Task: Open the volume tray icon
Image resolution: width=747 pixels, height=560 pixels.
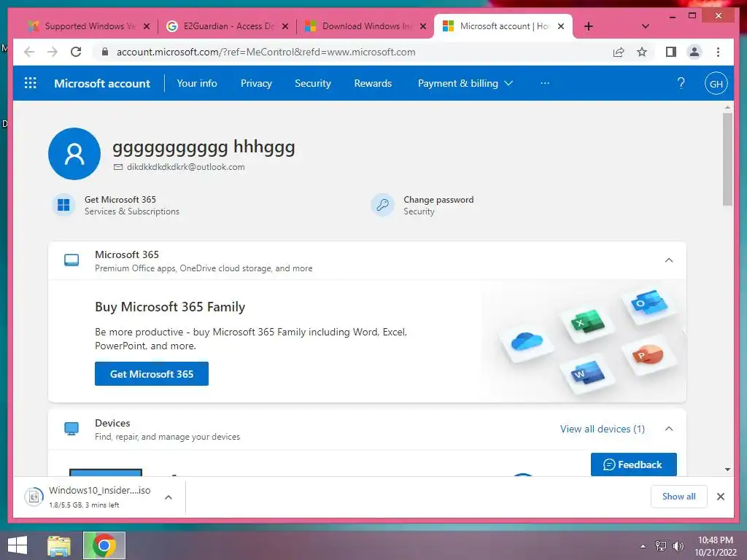Action: [x=678, y=546]
